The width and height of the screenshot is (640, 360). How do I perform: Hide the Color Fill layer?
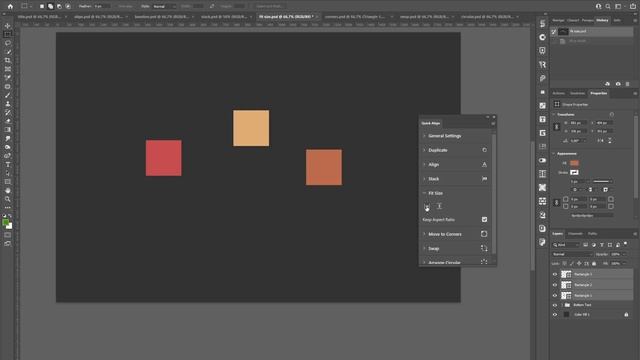[555, 315]
